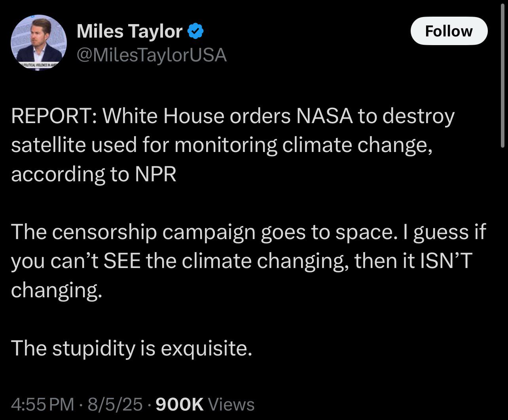Viewport: 508px width, 420px height.
Task: Click the Views label
Action: click(x=231, y=404)
